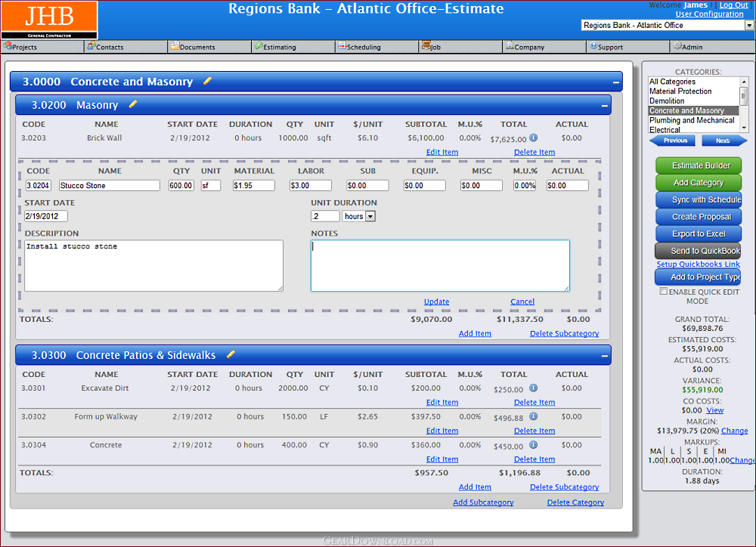The image size is (756, 547).
Task: Click the JHB General Contractor logo
Action: (x=49, y=20)
